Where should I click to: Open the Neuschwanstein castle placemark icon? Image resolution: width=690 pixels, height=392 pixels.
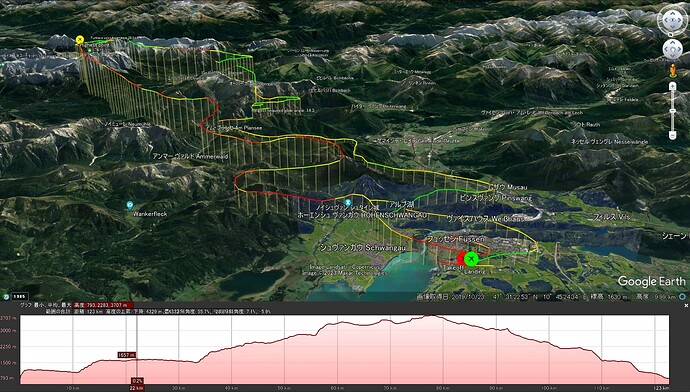[348, 203]
